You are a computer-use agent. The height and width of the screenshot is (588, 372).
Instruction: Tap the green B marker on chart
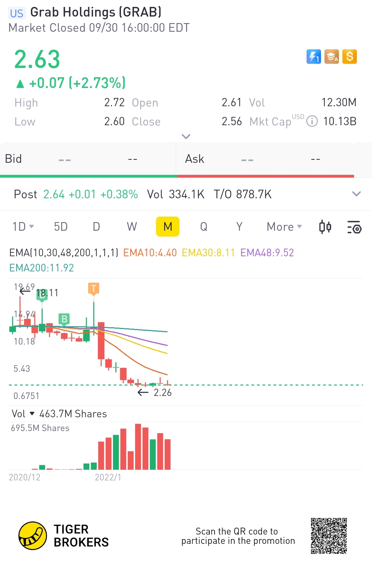coord(64,319)
